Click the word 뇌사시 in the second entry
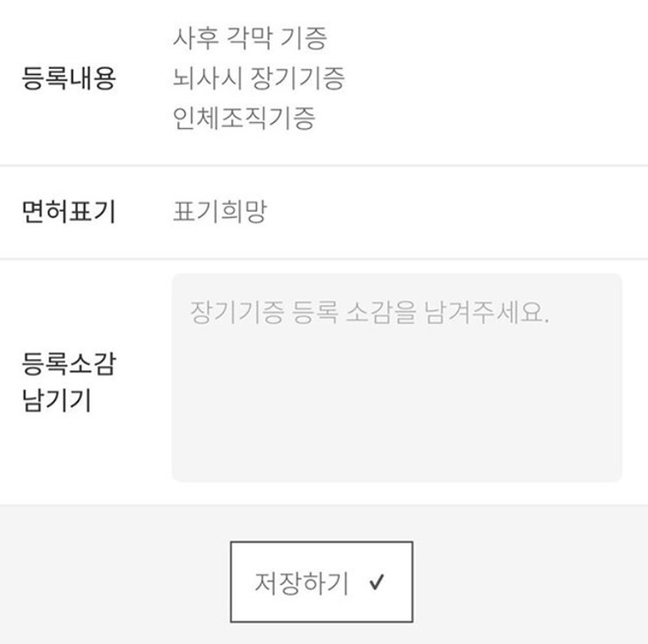The width and height of the screenshot is (648, 644). point(207,78)
